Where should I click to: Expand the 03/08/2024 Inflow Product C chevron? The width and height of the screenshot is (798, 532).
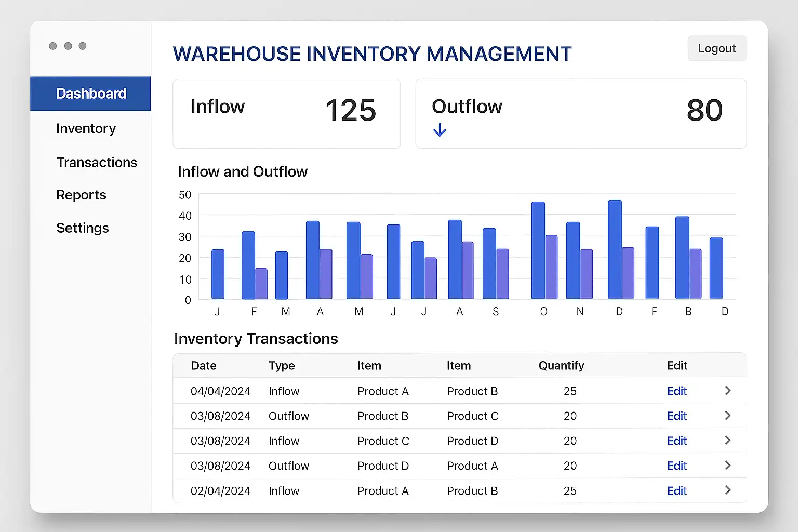point(727,441)
